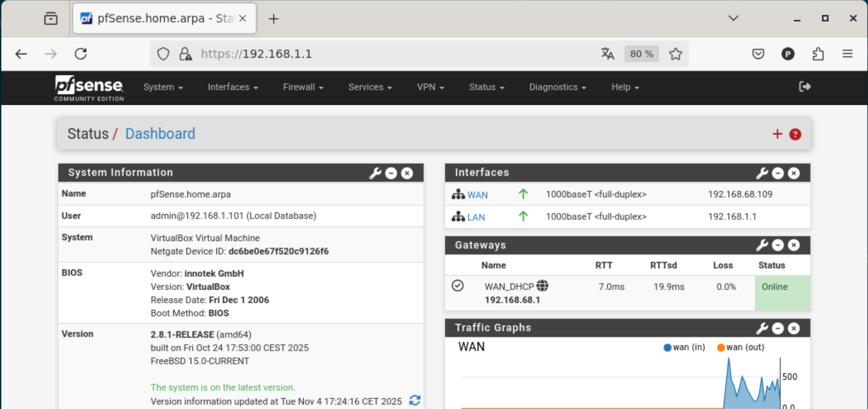Toggle the wan (in) legend series
The image size is (868, 409).
(x=684, y=347)
